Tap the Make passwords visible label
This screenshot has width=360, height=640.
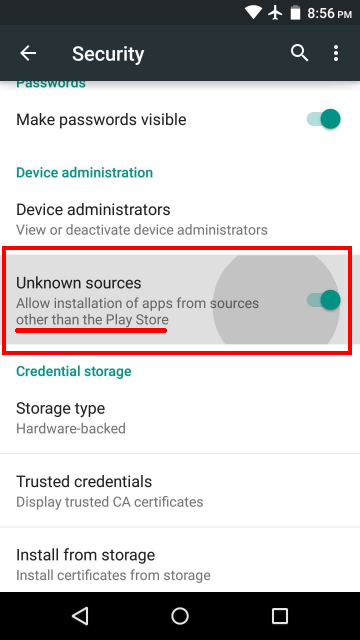(101, 120)
